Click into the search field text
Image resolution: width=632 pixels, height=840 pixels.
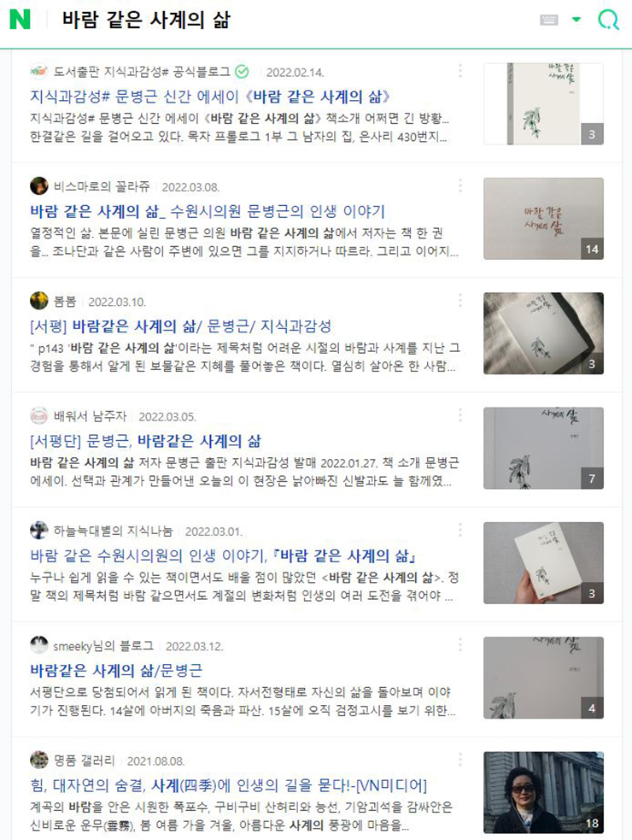[146, 20]
